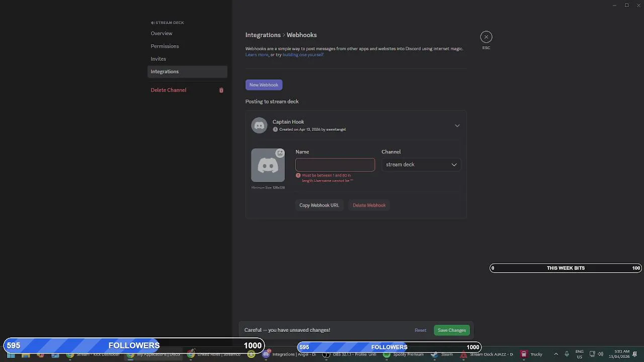Click the green Save Changes button
Screen dimensions: 644x362
452,330
